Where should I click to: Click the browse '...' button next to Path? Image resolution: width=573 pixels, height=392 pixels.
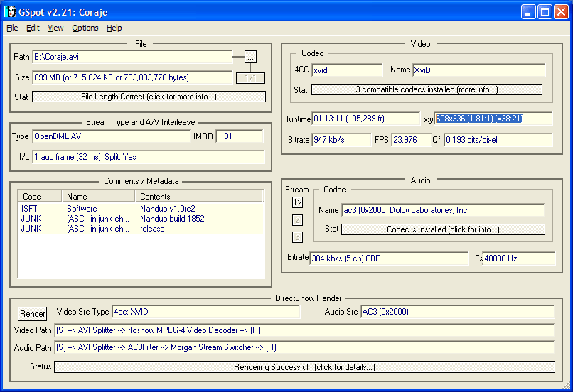pos(250,57)
